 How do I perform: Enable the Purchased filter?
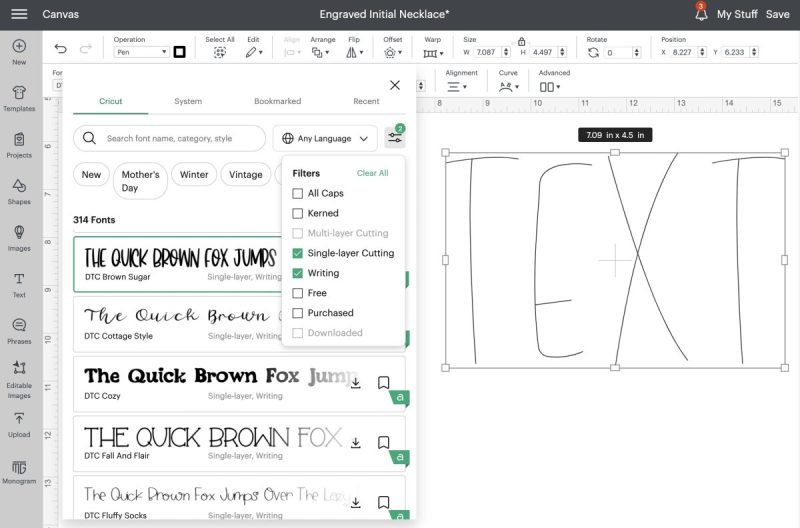click(x=297, y=313)
